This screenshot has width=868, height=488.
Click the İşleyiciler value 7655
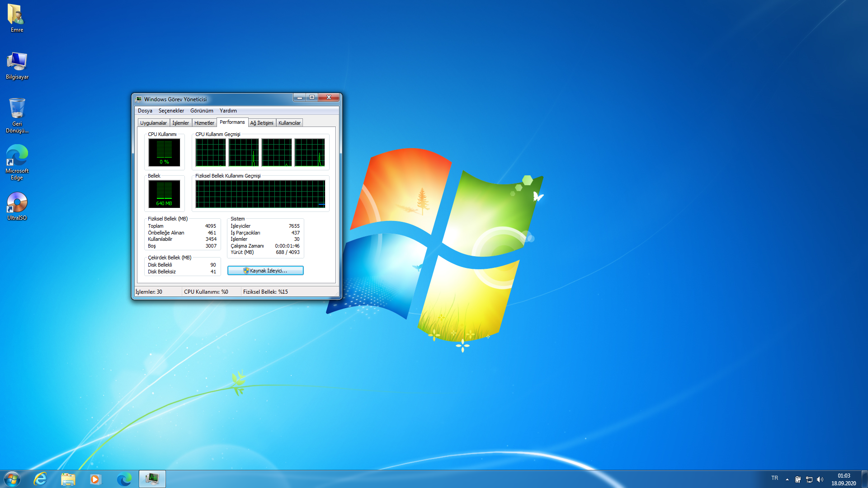pyautogui.click(x=294, y=226)
